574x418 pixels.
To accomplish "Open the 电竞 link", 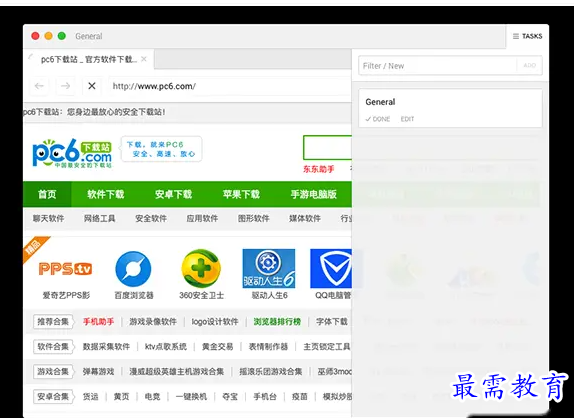I will pos(152,396).
